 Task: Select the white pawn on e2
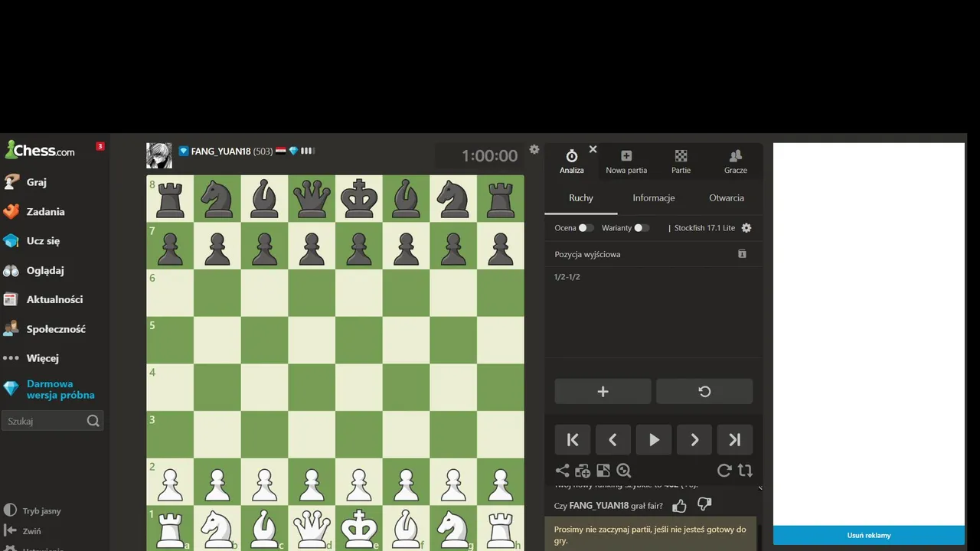(359, 482)
